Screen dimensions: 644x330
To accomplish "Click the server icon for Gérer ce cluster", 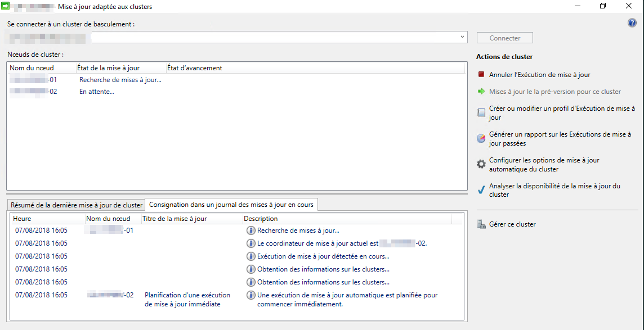I will [481, 224].
